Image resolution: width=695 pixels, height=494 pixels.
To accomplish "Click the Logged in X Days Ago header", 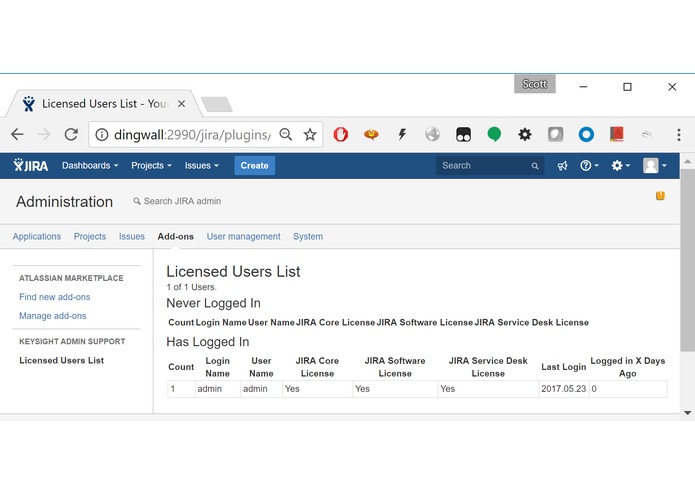I will click(628, 367).
